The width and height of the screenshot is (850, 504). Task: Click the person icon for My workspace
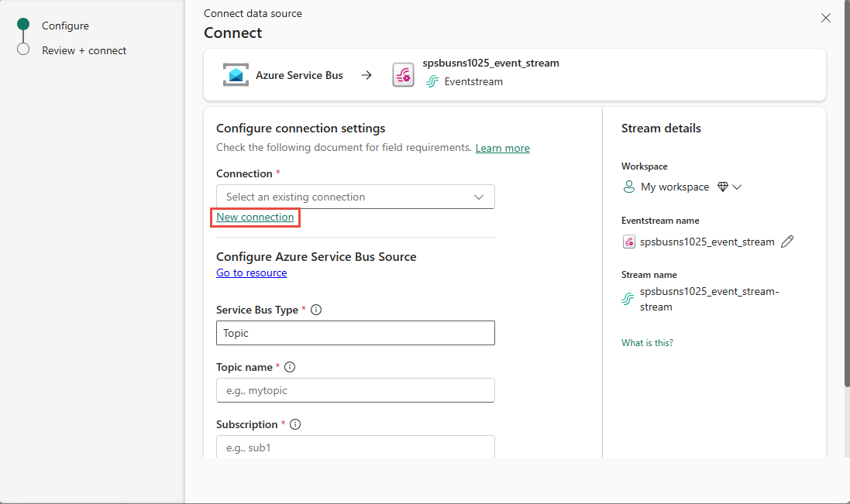click(629, 187)
